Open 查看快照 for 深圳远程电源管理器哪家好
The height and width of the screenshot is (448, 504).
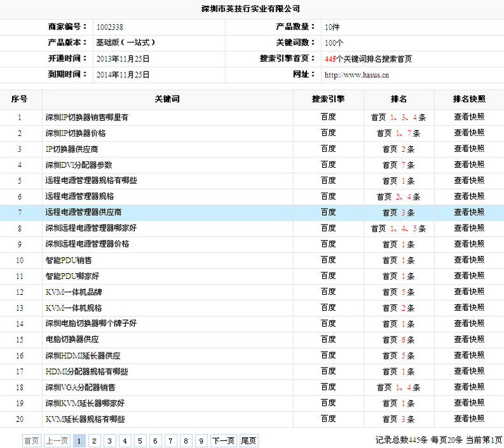tap(469, 228)
